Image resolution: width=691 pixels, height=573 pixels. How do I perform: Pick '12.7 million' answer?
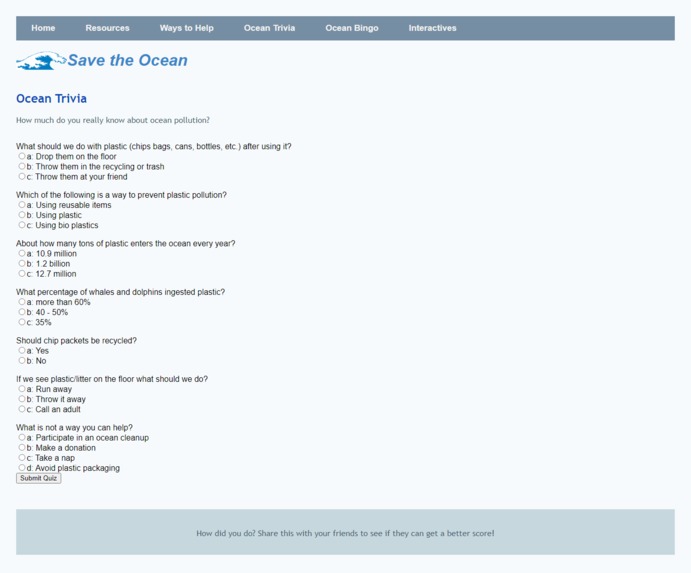22,273
